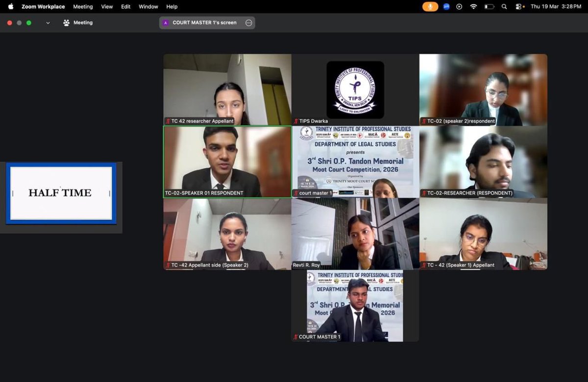This screenshot has height=382, width=588.
Task: Click the muted mic icon of TC - 42 (Speaker 1) Appellant
Action: point(424,265)
